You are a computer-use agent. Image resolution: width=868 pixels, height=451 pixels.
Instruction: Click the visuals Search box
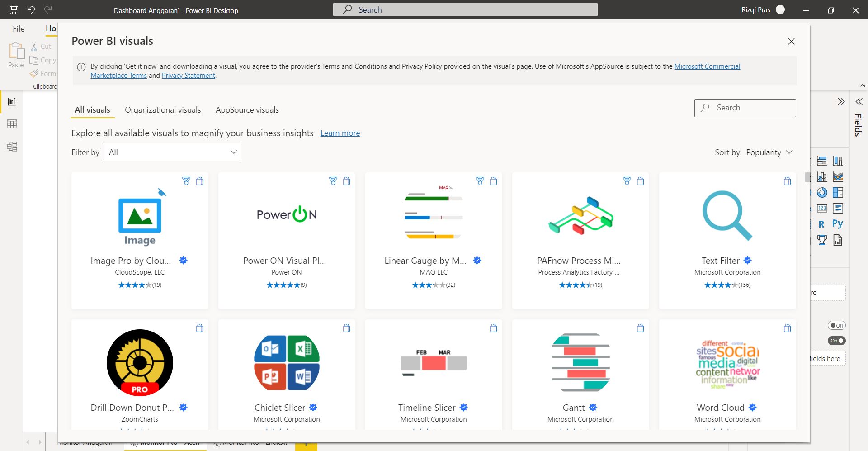pos(745,108)
